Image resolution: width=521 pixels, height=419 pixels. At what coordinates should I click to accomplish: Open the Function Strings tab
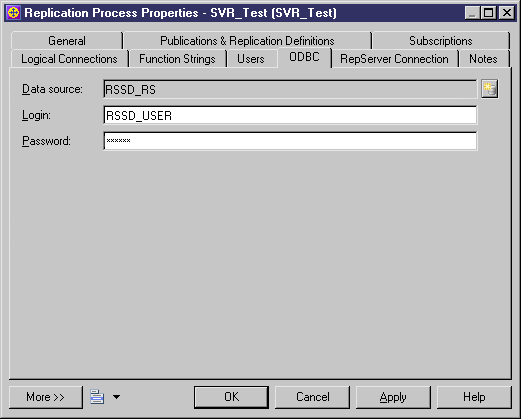point(177,59)
